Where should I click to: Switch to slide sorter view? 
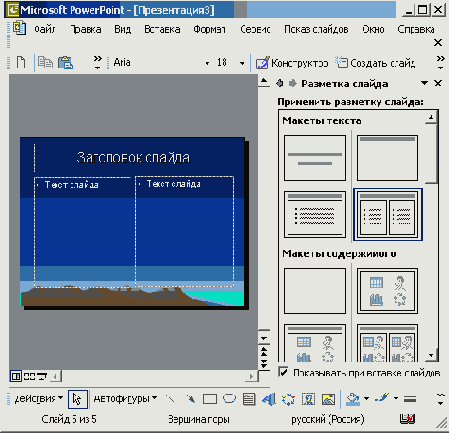[x=29, y=376]
